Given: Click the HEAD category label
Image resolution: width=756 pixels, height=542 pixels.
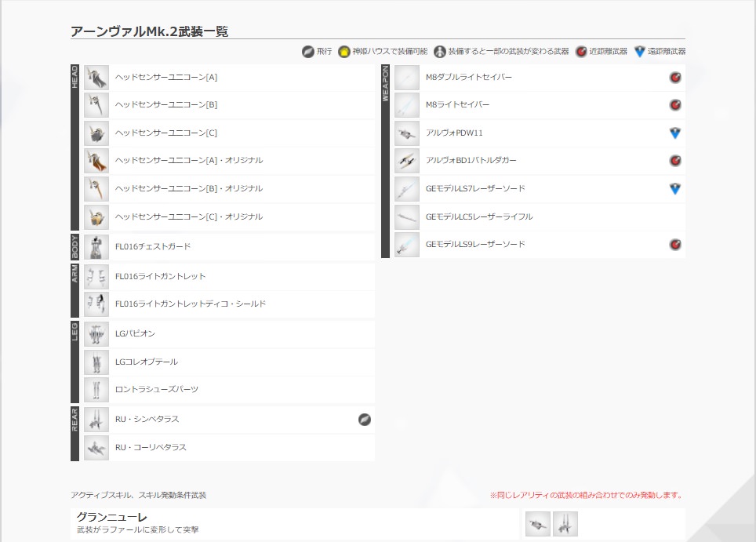Looking at the screenshot, I should (75, 77).
